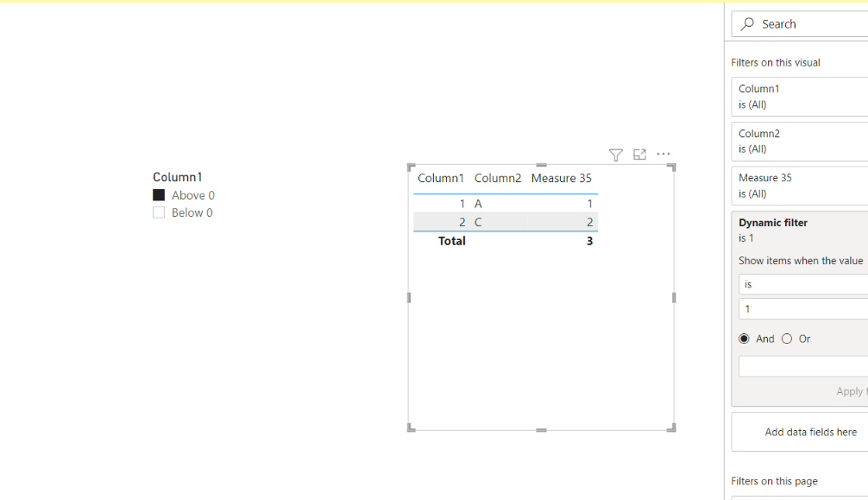Click the total value 3
Viewport: 868px width, 500px height.
(589, 241)
